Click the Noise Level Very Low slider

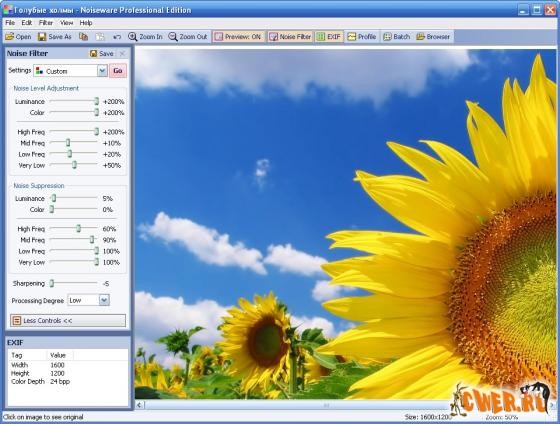pos(74,165)
